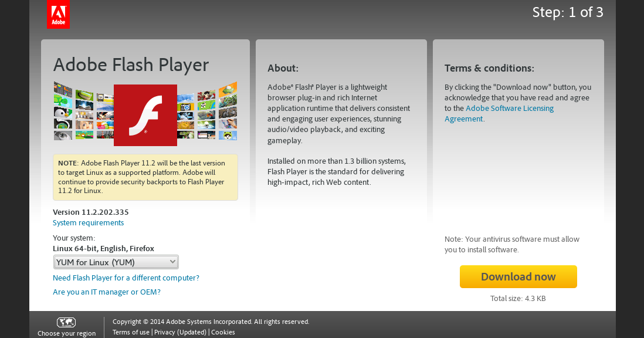The image size is (644, 338).
Task: Click the yellow NOTE box about Linux
Action: [x=145, y=177]
